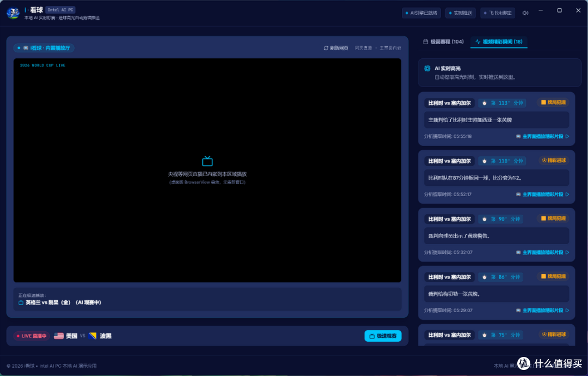The width and height of the screenshot is (588, 376).
Task: Click the TV icon beside 英格兰 vs 刚果
Action: point(21,302)
